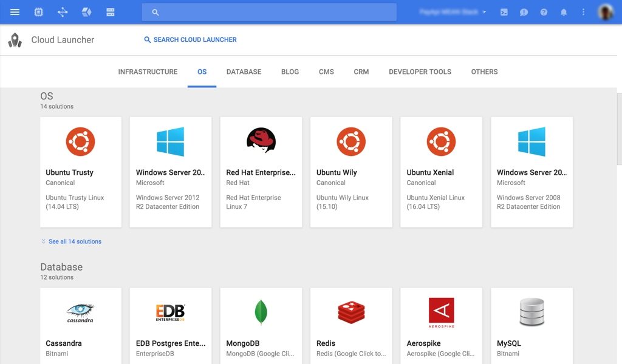This screenshot has height=364, width=622.
Task: Open the notifications bell
Action: tap(564, 12)
